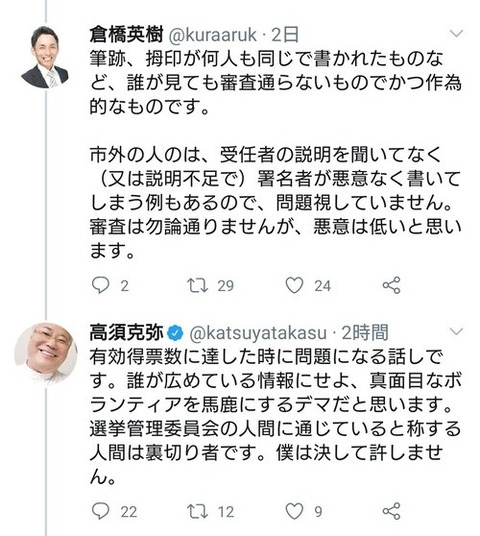Open the 2日 timestamp link
The width and height of the screenshot is (480, 536).
[285, 35]
